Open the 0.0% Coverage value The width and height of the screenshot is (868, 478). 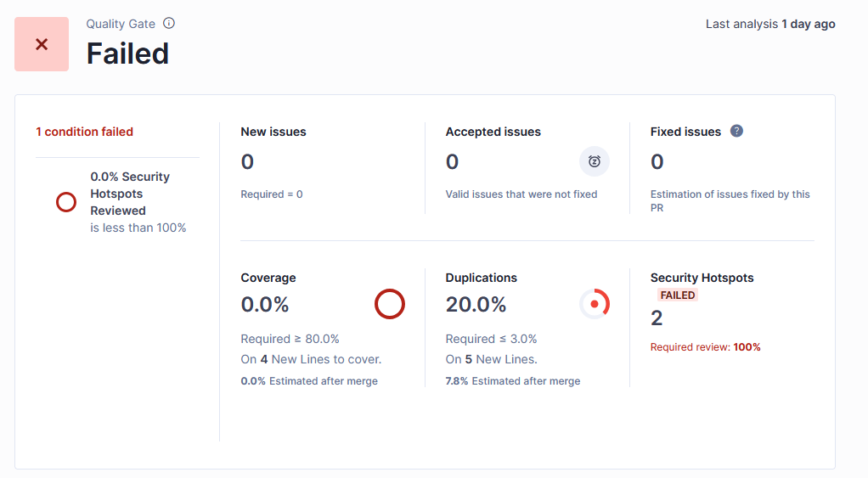(265, 304)
